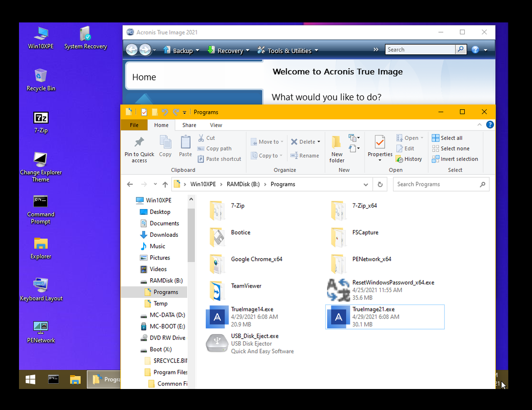Open the File tab in Explorer

pyautogui.click(x=134, y=125)
